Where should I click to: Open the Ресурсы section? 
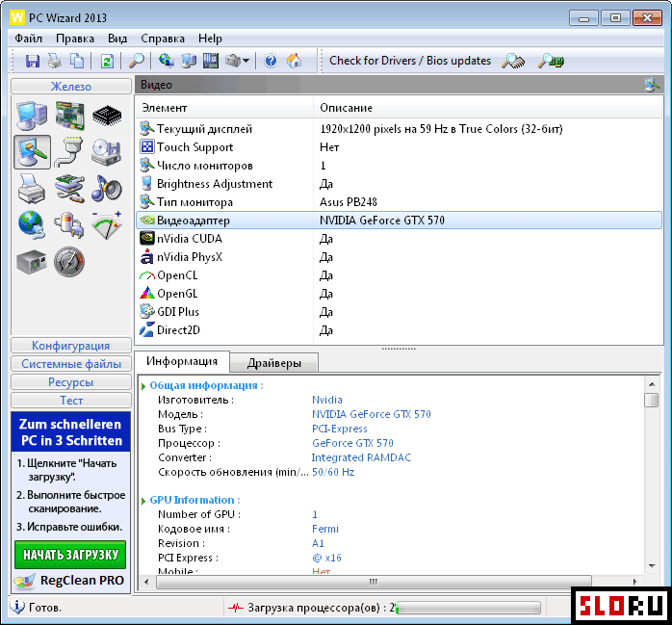(71, 382)
